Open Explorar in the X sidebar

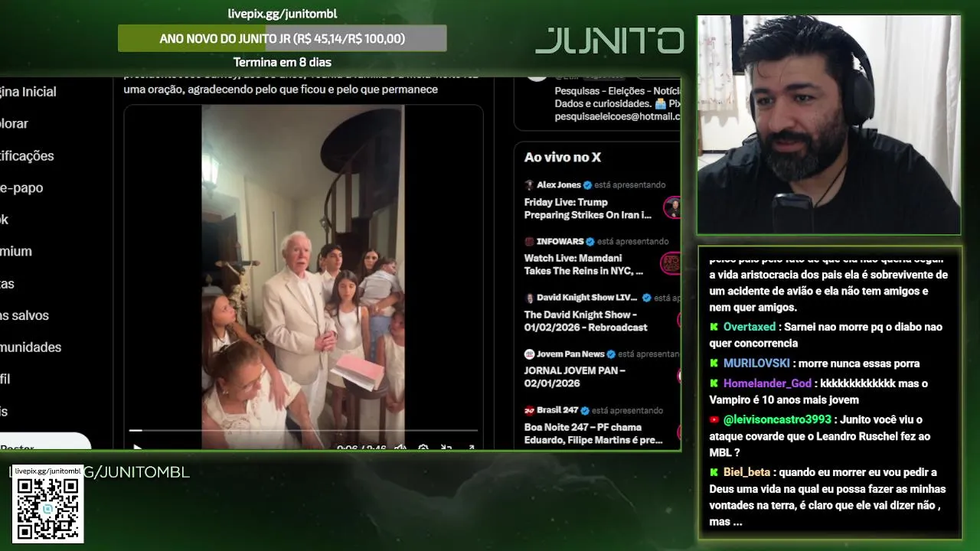[14, 123]
